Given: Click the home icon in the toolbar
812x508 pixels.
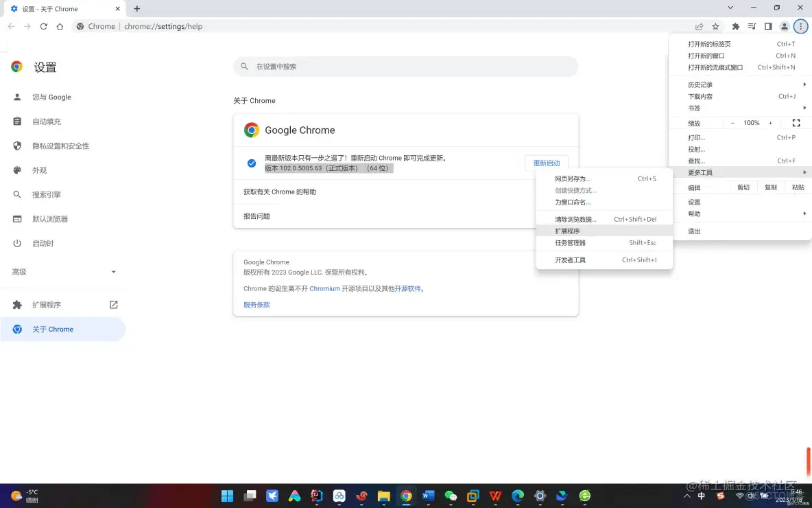Looking at the screenshot, I should tap(60, 26).
